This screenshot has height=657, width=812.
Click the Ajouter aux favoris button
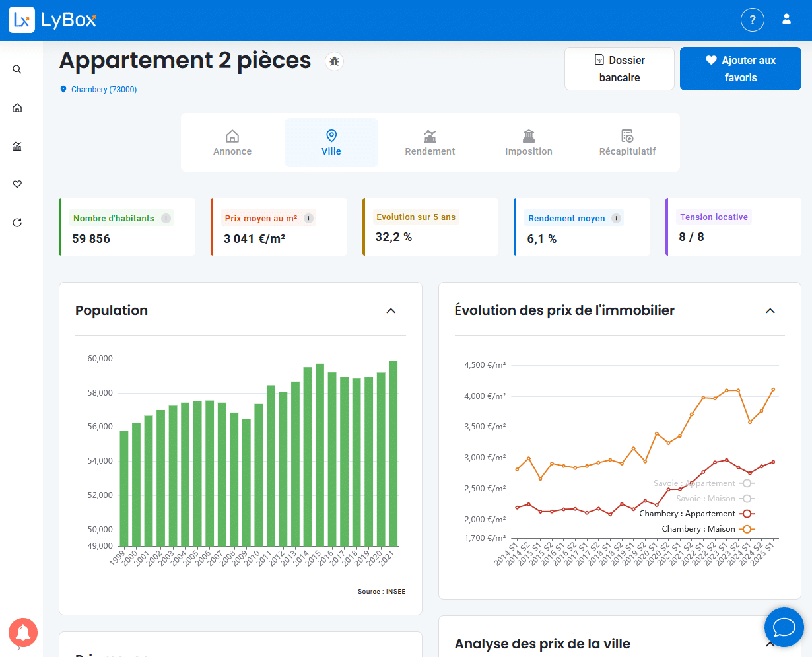[740, 68]
